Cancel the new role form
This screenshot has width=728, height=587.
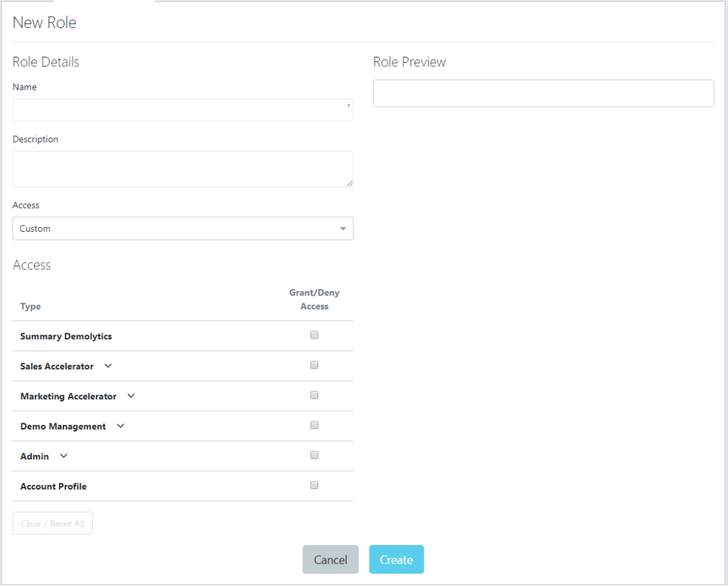[x=330, y=560]
